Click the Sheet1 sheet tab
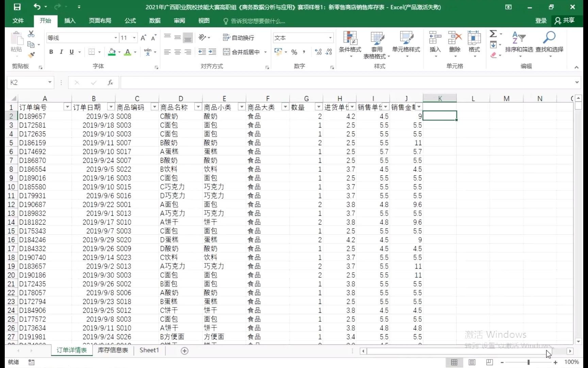The image size is (588, 368). pos(149,350)
